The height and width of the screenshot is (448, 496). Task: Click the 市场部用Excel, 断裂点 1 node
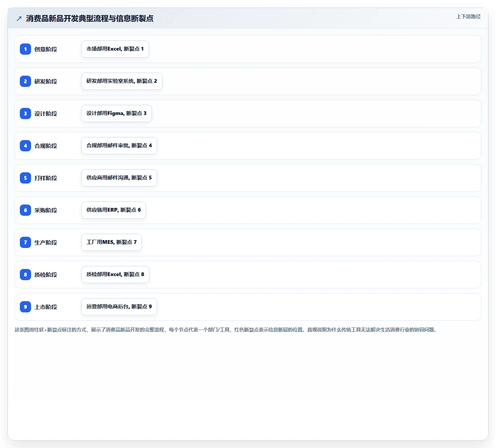coord(115,49)
